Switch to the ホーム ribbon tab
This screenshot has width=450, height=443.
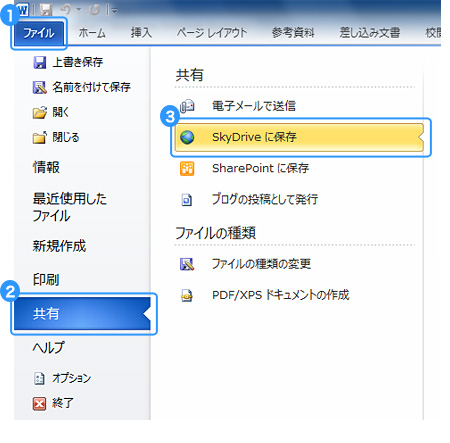pos(92,33)
